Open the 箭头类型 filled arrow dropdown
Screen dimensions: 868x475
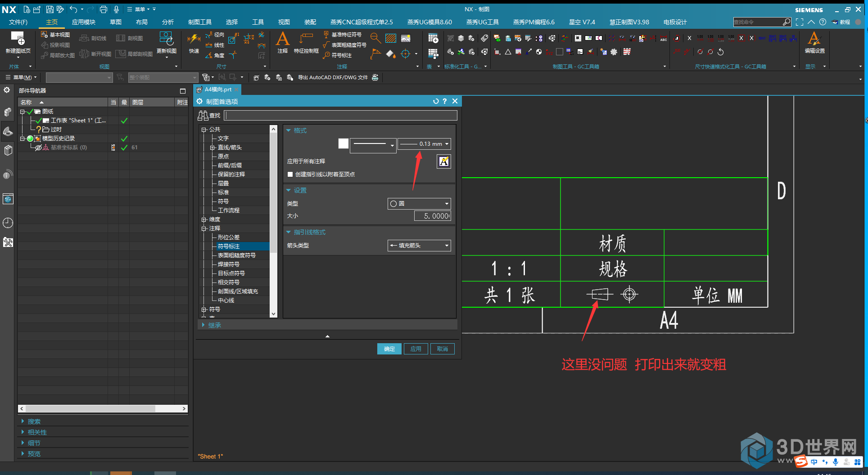coord(419,246)
